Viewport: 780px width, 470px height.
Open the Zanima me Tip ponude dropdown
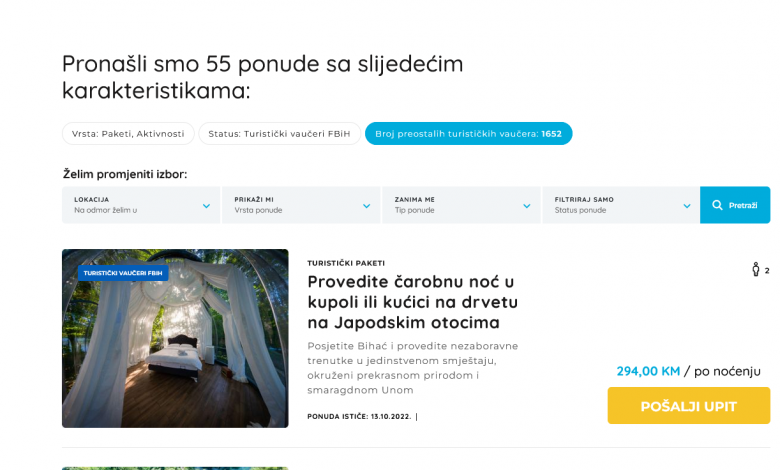coord(461,205)
